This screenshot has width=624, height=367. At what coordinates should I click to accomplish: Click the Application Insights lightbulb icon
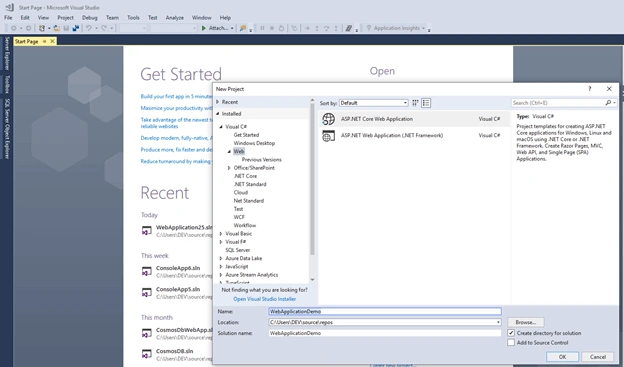pyautogui.click(x=369, y=28)
